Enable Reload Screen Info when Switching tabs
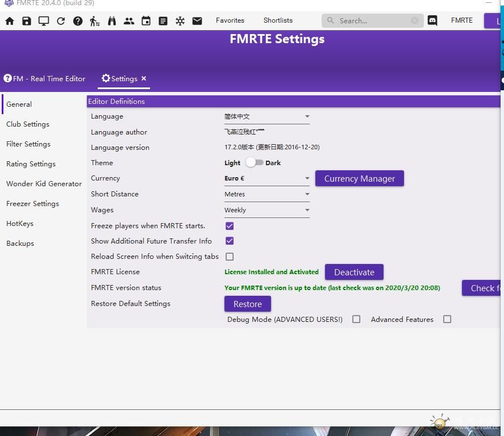 coord(230,257)
